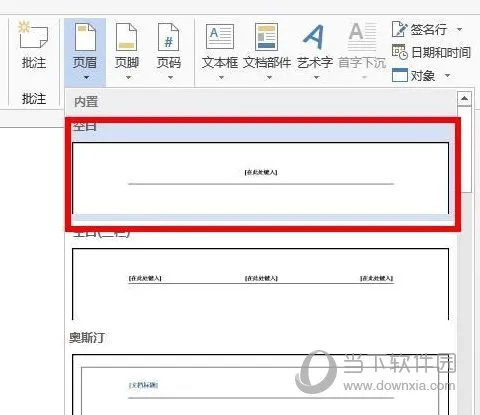Viewport: 480px width, 415px height.
Task: Open the 文档部件 quick parts icon
Action: point(266,37)
